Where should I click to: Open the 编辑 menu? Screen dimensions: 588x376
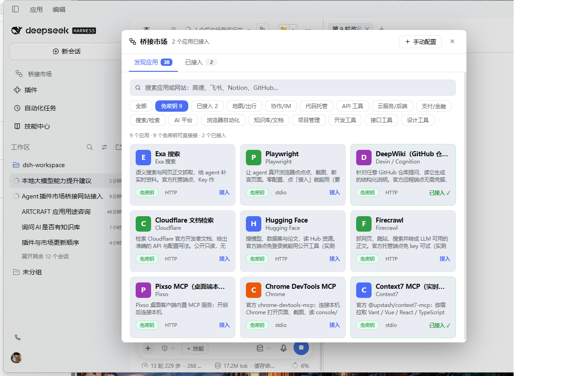click(x=59, y=9)
